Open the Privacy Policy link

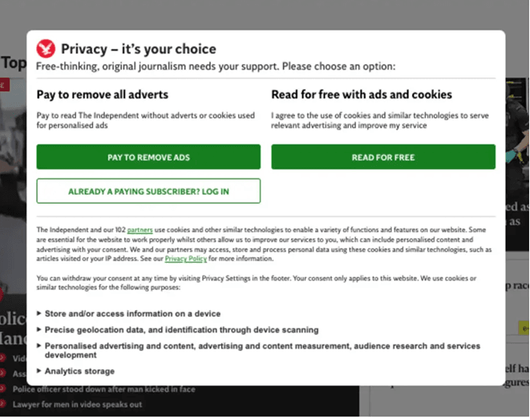click(185, 259)
